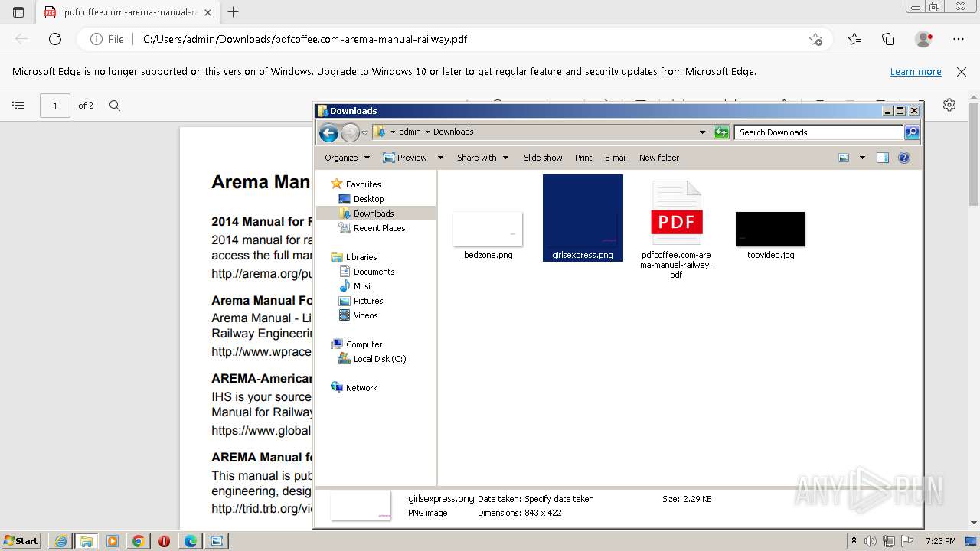
Task: Create a New folder
Action: (659, 158)
